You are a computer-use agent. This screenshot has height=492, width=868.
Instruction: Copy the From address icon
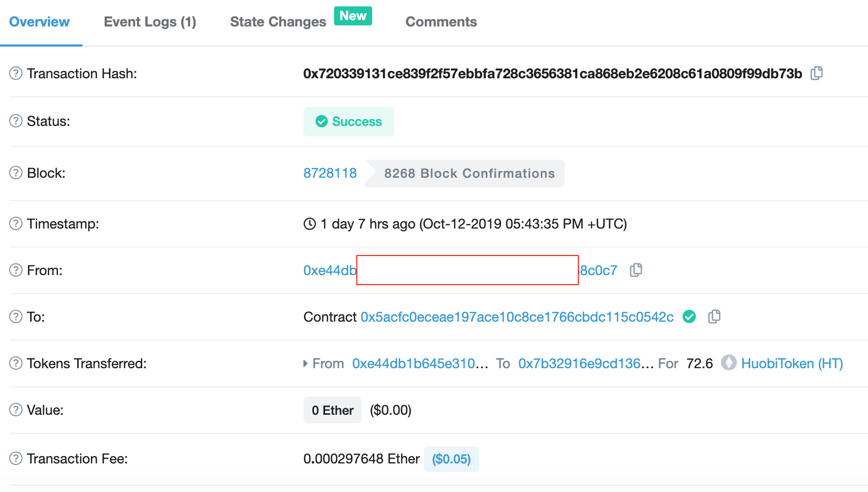pyautogui.click(x=636, y=270)
